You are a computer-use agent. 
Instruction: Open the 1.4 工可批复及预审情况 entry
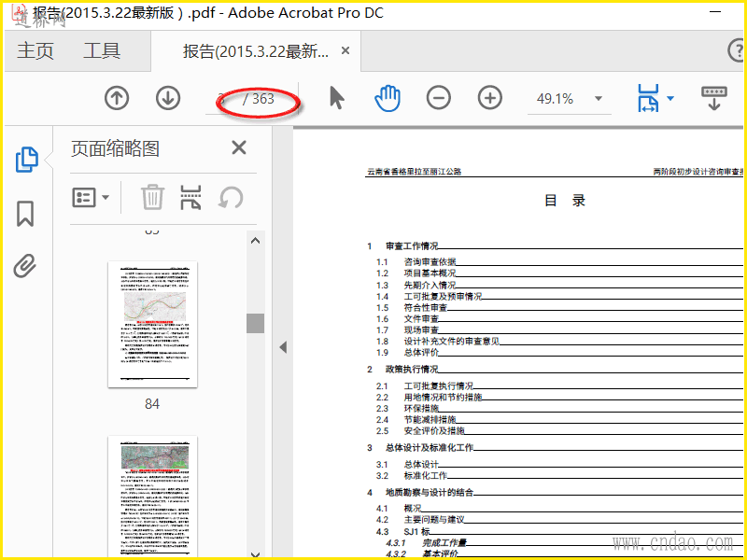pyautogui.click(x=559, y=296)
